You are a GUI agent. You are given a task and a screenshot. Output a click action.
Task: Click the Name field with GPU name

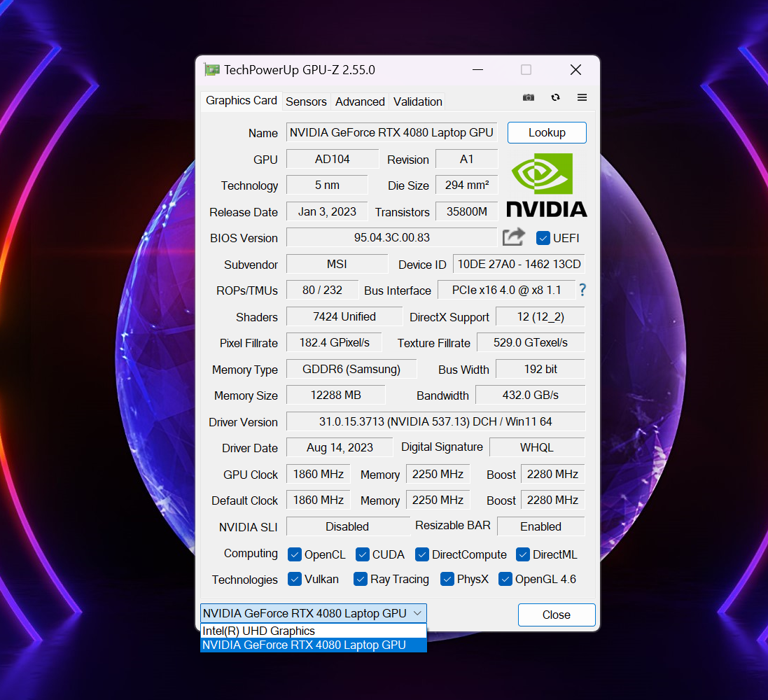[391, 132]
